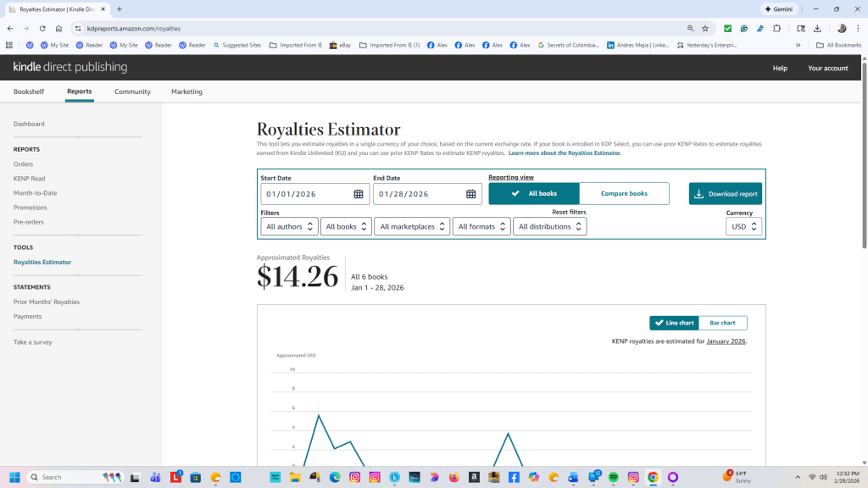The height and width of the screenshot is (488, 868).
Task: Open the browser extensions puzzle icon
Action: [776, 28]
